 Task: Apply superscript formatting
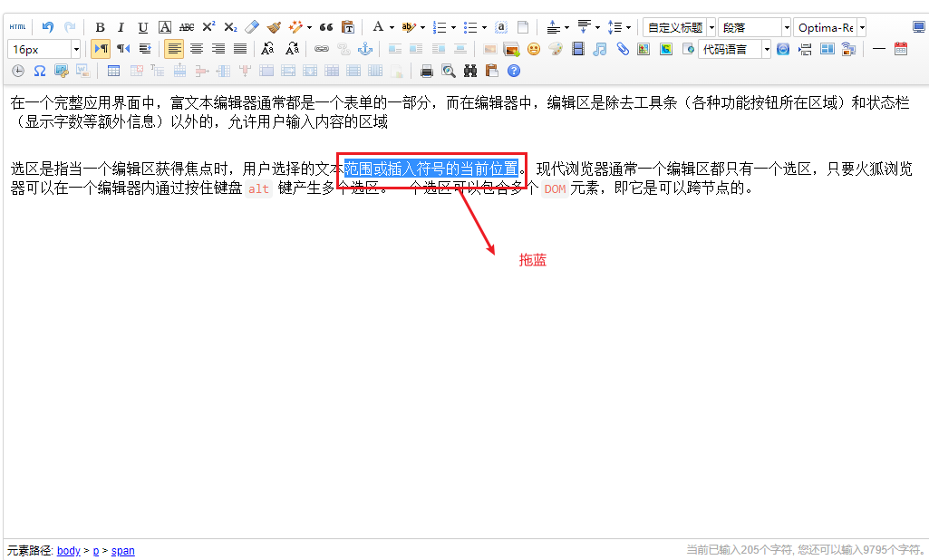[208, 27]
